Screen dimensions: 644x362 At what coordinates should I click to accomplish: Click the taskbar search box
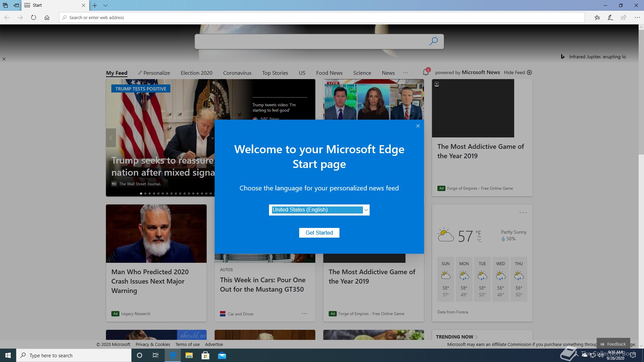tap(74, 355)
